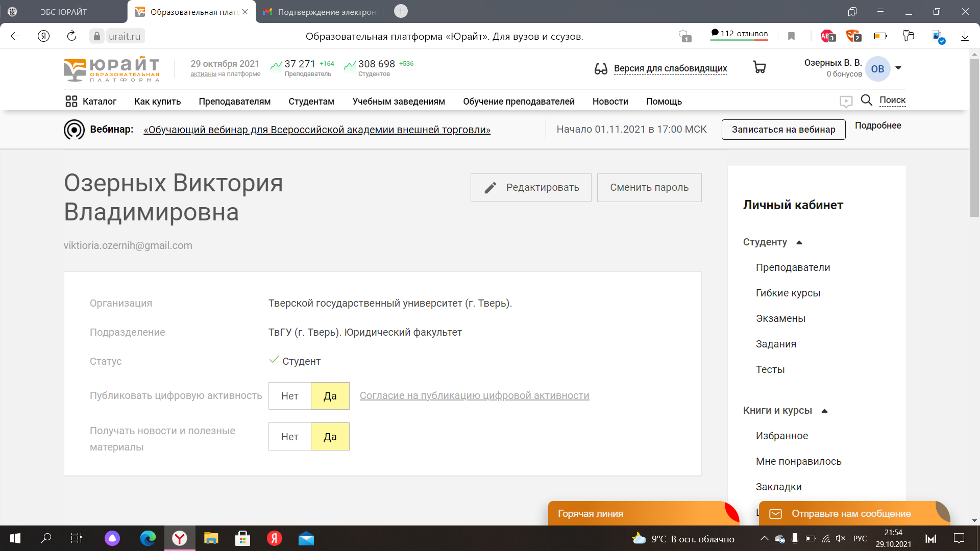Open Windows Start menu
Image resolution: width=980 pixels, height=551 pixels.
15,538
